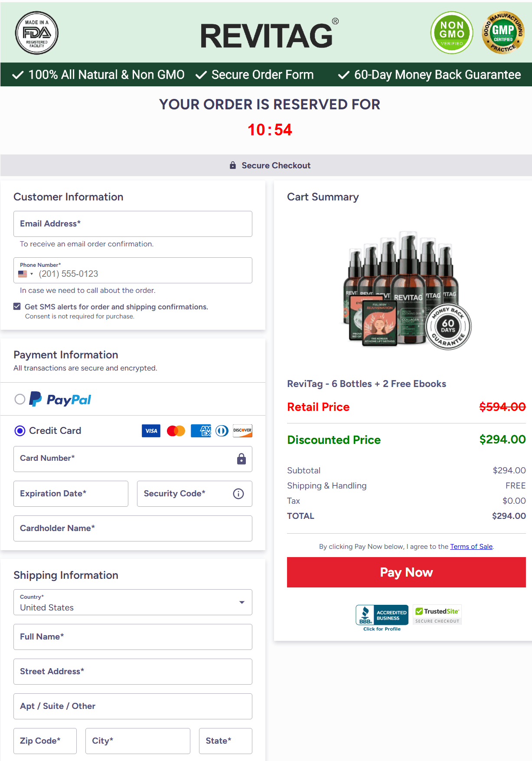The height and width of the screenshot is (761, 532).
Task: Click the TrustedSite secure checkout badge
Action: click(437, 614)
